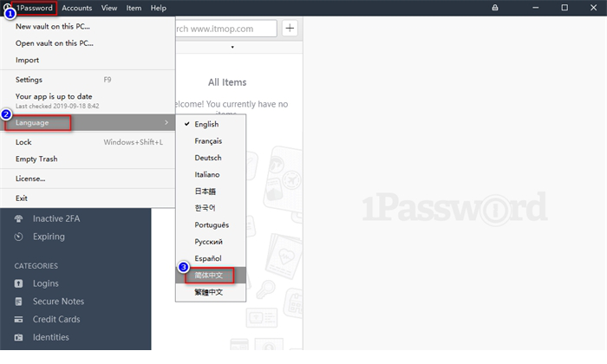The image size is (607, 364).
Task: Select 简体中文 language option
Action: point(211,275)
